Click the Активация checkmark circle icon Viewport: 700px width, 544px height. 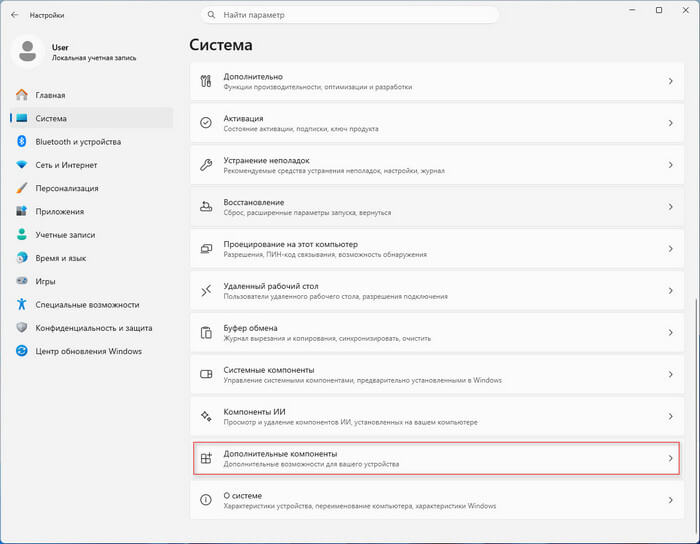(x=206, y=123)
